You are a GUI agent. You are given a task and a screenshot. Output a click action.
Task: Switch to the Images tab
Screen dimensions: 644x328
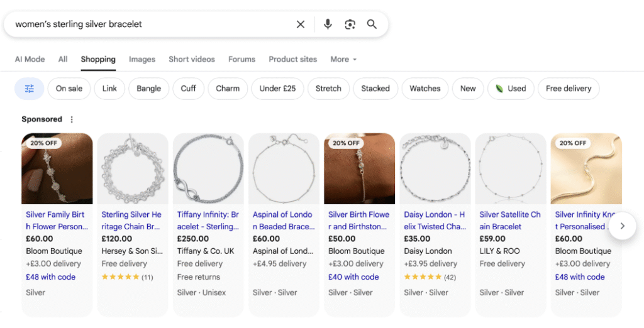point(142,59)
